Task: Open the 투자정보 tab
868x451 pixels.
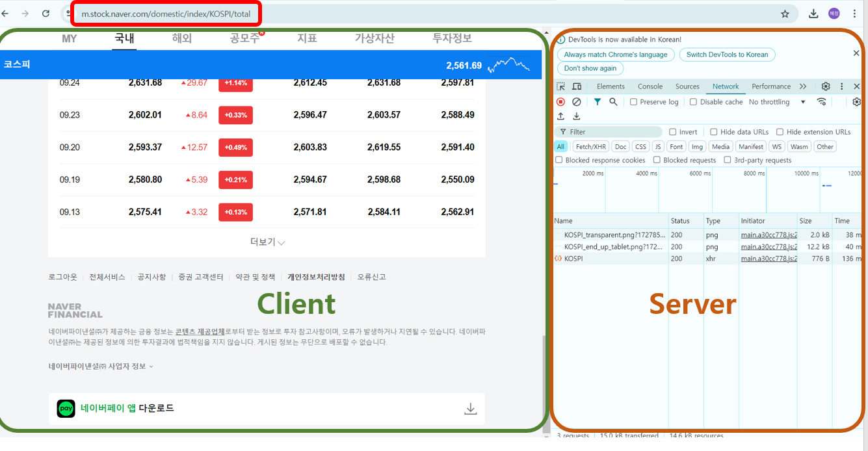Action: click(452, 38)
